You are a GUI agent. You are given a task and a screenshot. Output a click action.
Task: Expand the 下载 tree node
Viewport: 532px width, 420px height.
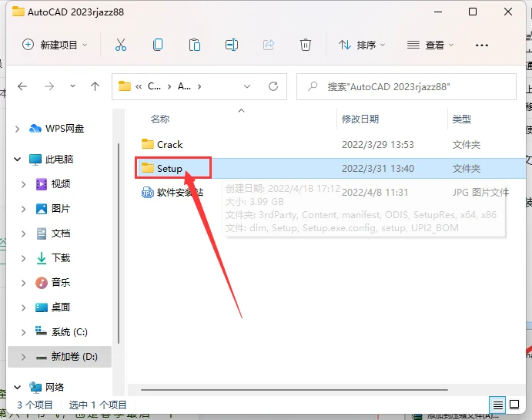(x=23, y=258)
